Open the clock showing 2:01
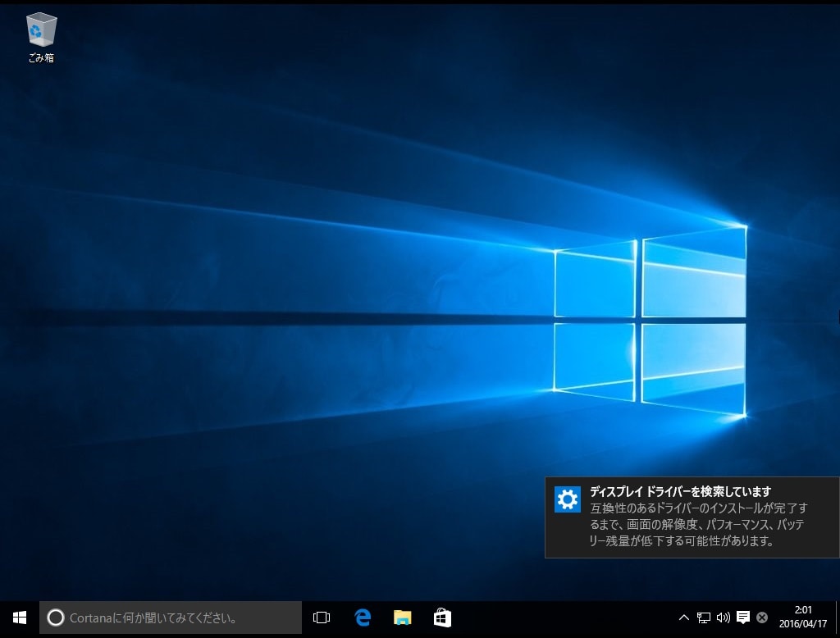 (803, 609)
